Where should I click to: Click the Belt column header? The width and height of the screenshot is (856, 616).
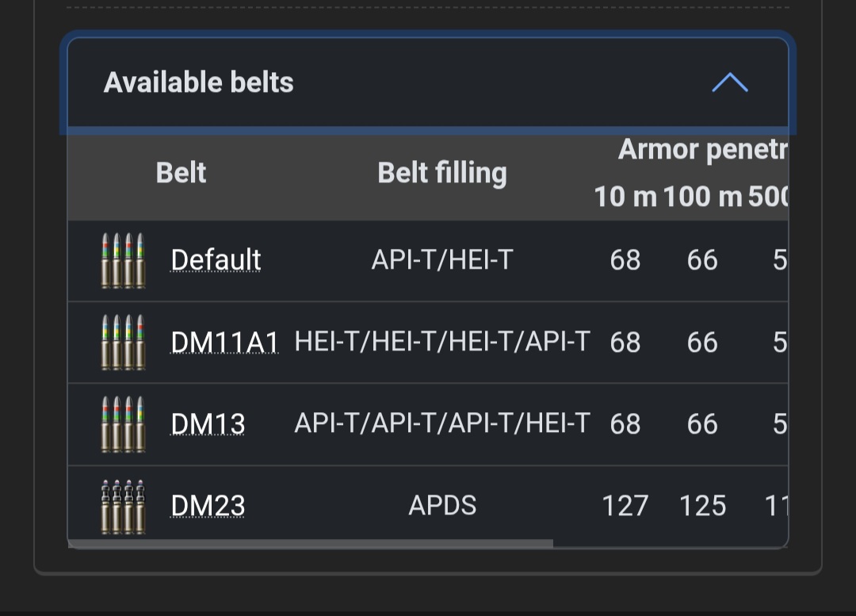(x=181, y=173)
